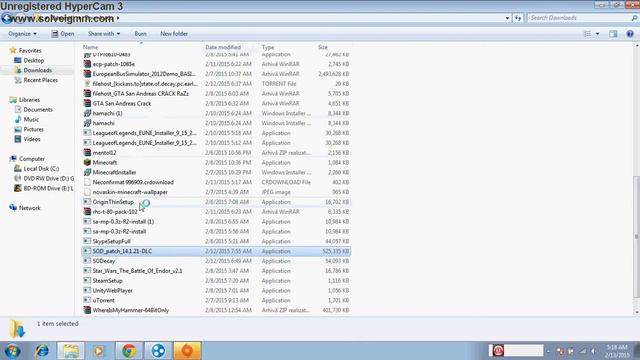640x360 pixels.
Task: Select the uTorrent file name
Action: coord(103,300)
